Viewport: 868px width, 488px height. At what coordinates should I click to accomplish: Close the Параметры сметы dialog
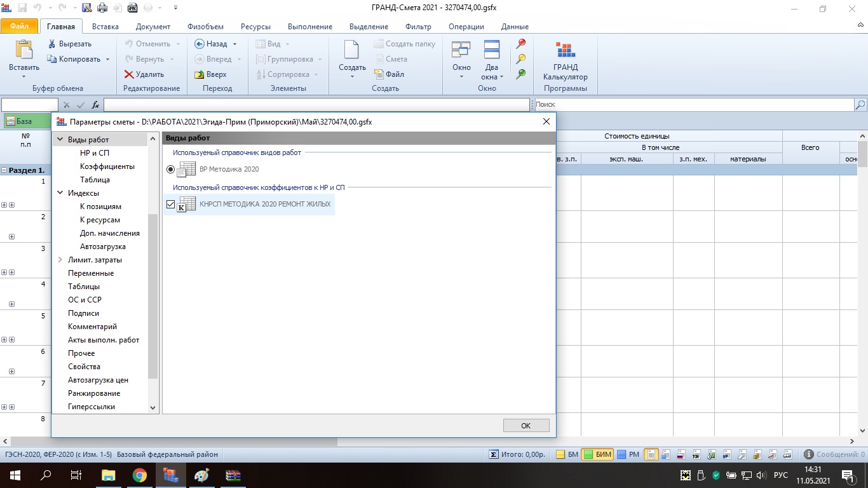click(546, 121)
